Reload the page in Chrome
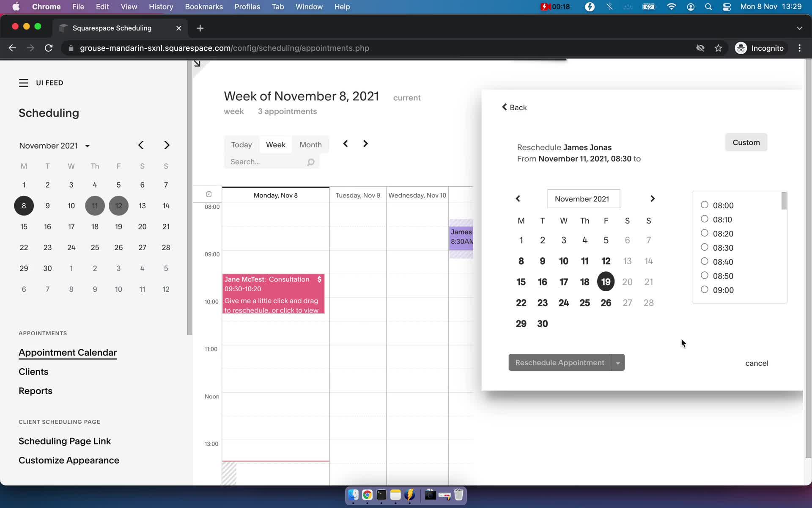Viewport: 812px width, 508px height. tap(49, 48)
